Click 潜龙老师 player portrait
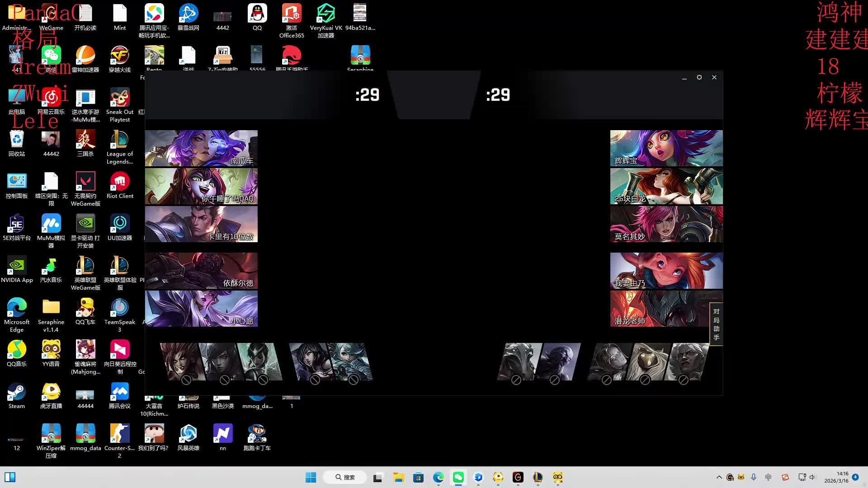This screenshot has height=488, width=868. tap(660, 308)
